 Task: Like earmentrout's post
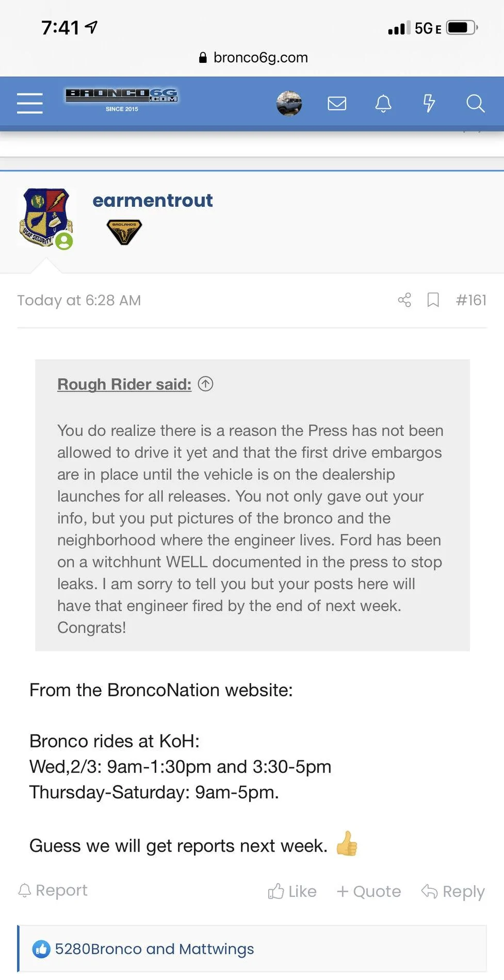292,891
